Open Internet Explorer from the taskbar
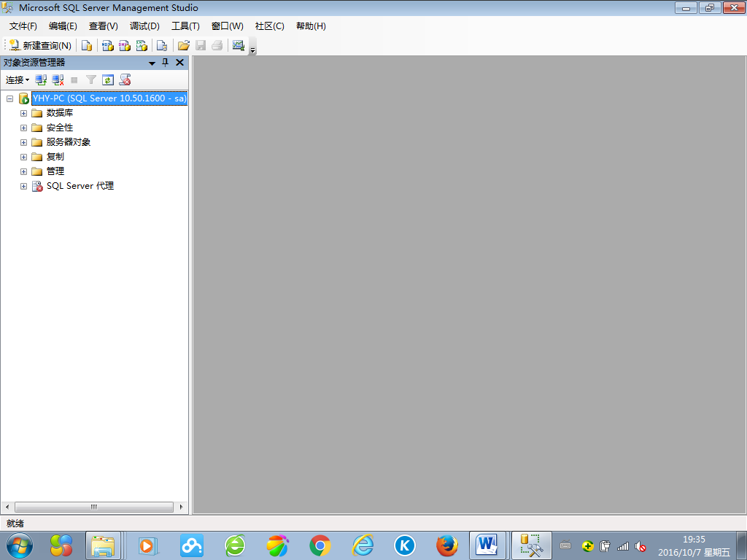Image resolution: width=747 pixels, height=560 pixels. pyautogui.click(x=363, y=545)
